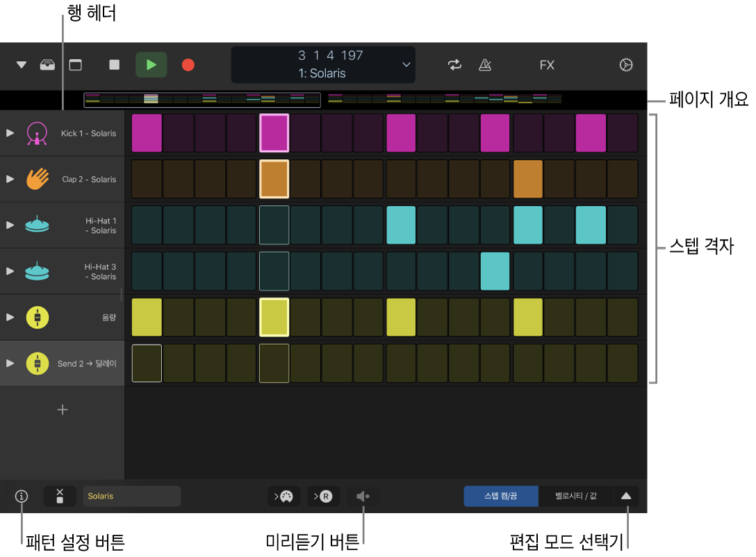The height and width of the screenshot is (557, 756).
Task: Click the Hi-Hat 1 cymbal icon
Action: pyautogui.click(x=37, y=225)
